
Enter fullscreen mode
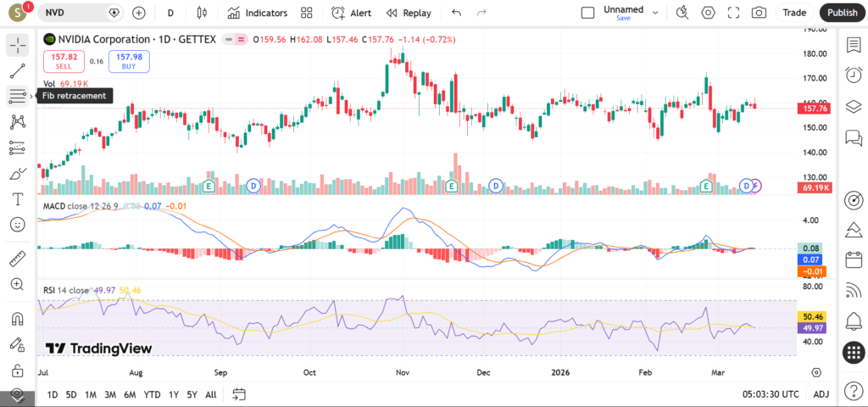734,13
